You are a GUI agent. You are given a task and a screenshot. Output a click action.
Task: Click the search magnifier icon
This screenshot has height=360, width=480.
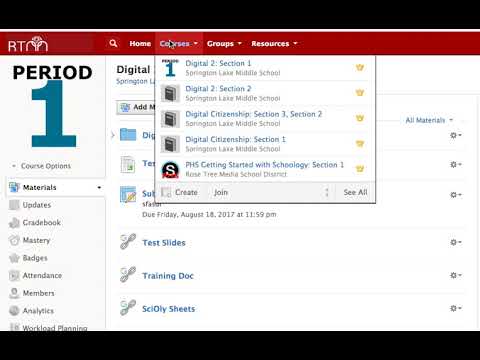pos(113,43)
